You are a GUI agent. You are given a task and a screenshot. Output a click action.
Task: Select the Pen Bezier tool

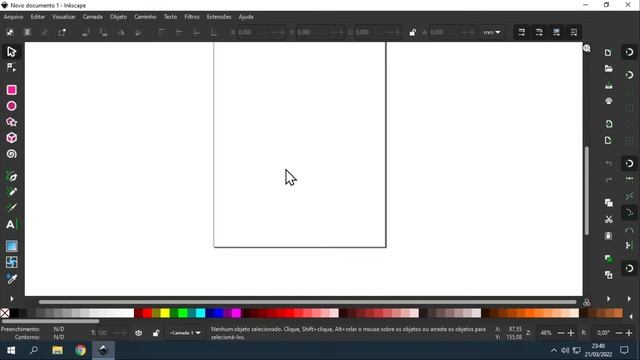click(x=11, y=177)
